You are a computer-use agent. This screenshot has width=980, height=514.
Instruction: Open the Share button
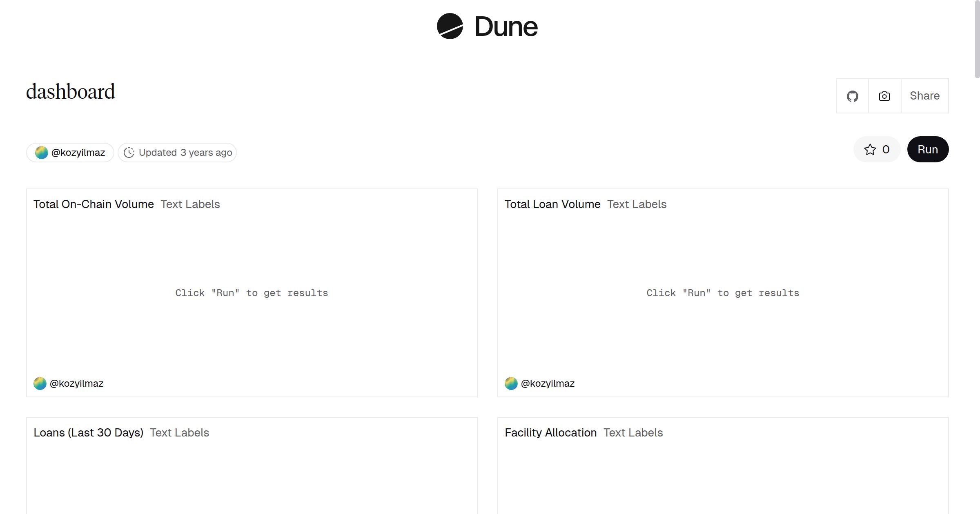924,96
